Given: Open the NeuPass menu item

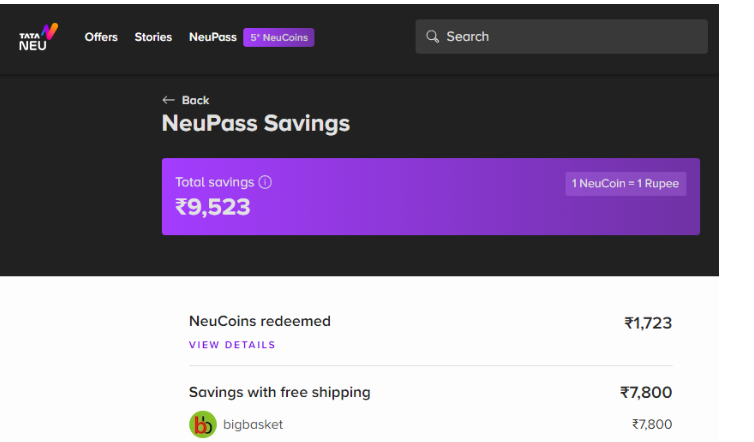Looking at the screenshot, I should [213, 37].
